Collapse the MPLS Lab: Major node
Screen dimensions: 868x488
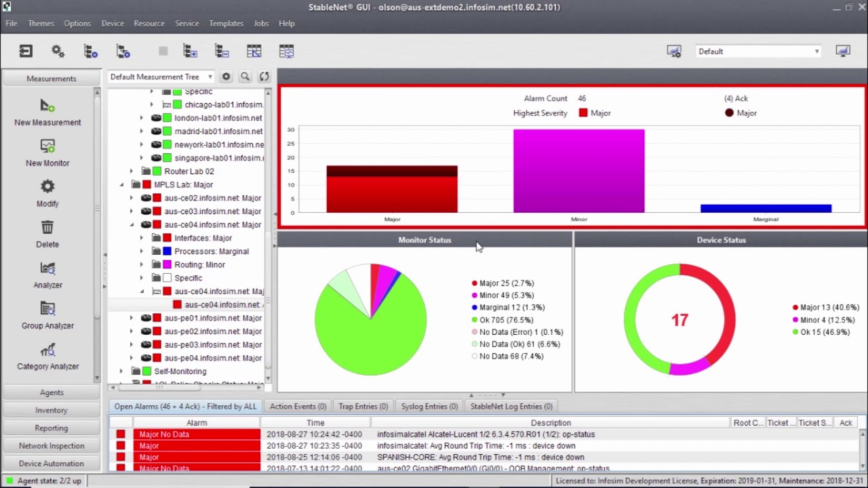121,184
